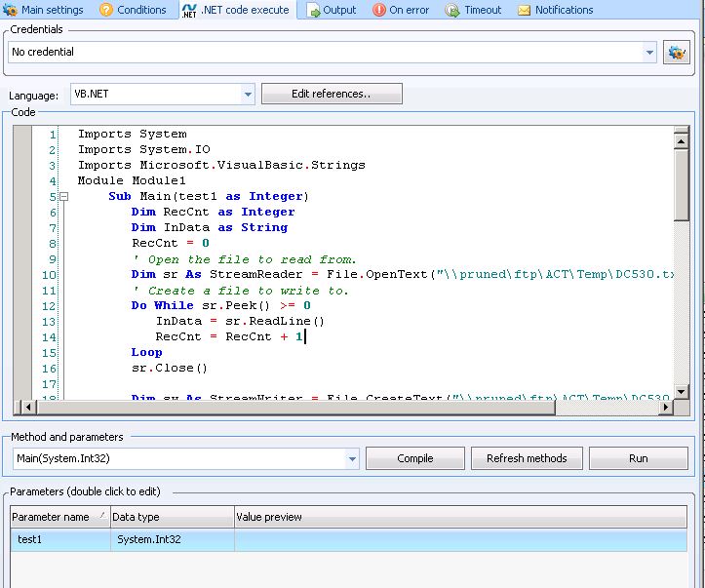
Task: Expand the Main(System.Int32) method dropdown
Action: [x=352, y=458]
